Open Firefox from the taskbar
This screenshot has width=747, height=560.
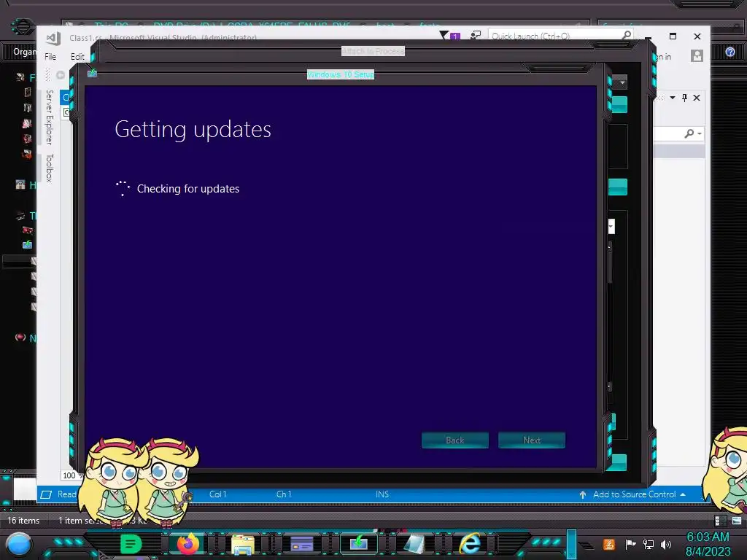click(188, 544)
